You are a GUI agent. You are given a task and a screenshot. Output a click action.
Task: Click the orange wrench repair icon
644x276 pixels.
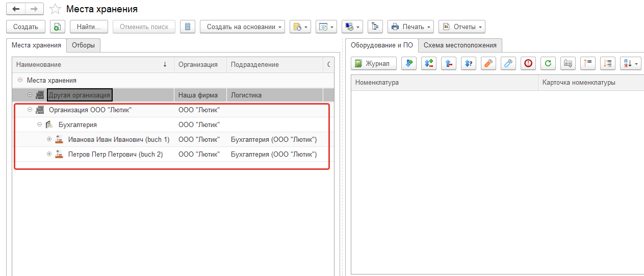point(488,63)
